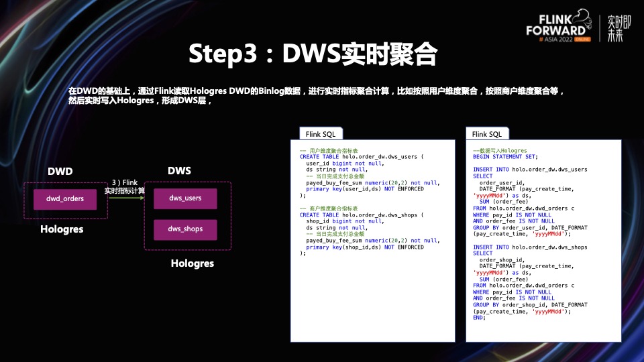This screenshot has height=362, width=644.
Task: Click the line 'INSERT INTO holo.order_dw.dws_users'
Action: (x=530, y=170)
